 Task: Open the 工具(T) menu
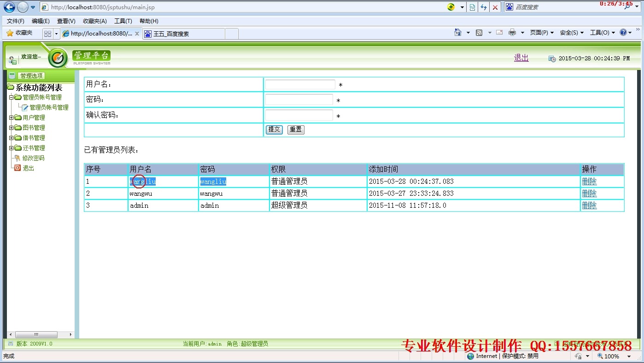[x=123, y=21]
